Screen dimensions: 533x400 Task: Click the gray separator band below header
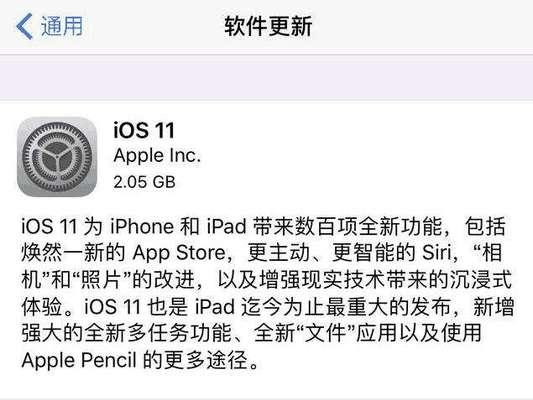(x=266, y=77)
